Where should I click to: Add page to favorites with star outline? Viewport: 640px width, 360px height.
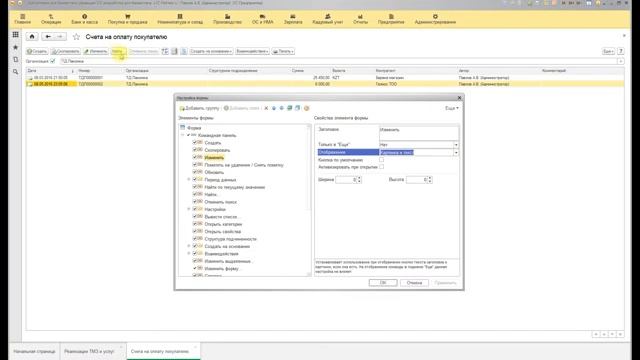76,37
